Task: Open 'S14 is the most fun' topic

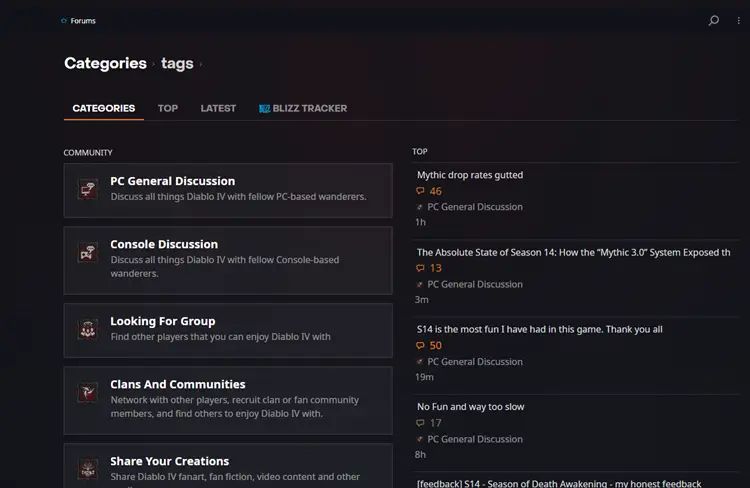Action: tap(540, 330)
